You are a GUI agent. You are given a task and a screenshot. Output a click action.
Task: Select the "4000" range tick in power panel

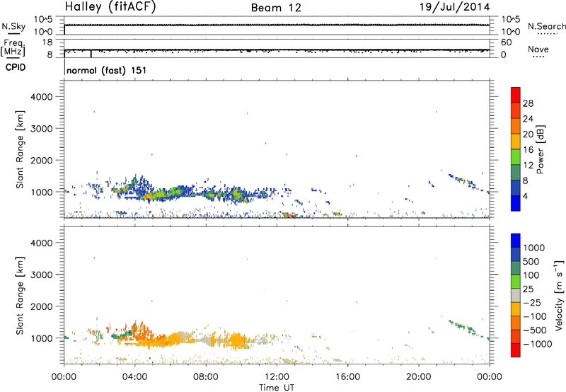click(42, 97)
